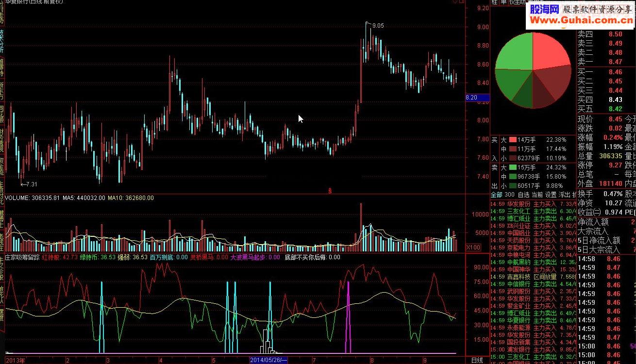The image size is (636, 364).
Task: Select the 2014/05/26 date marker on the timeline
Action: click(x=268, y=360)
